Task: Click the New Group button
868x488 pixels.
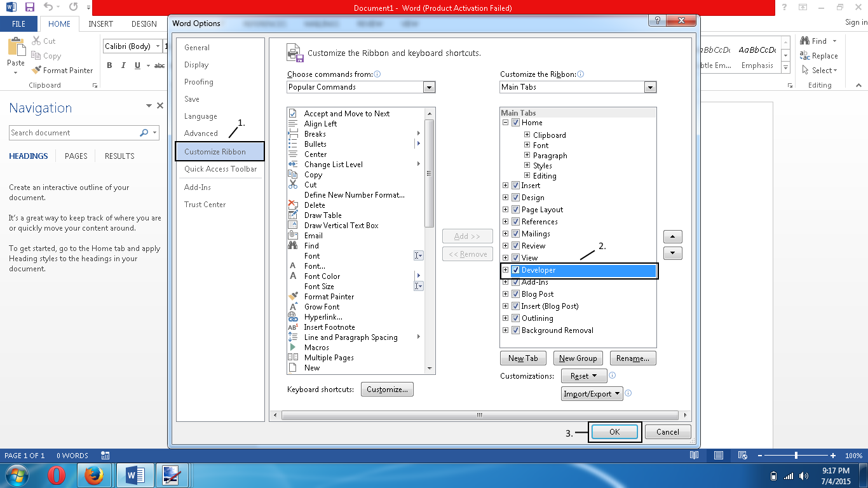Action: coord(578,358)
